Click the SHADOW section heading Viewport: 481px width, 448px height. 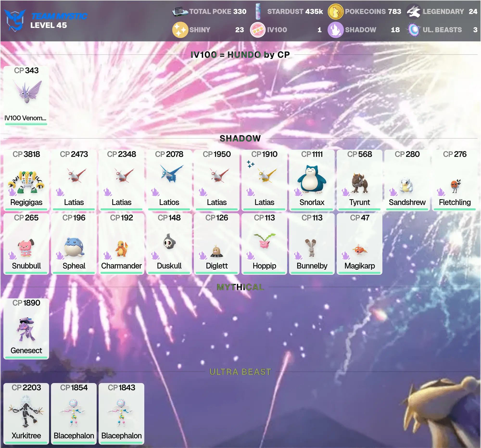click(240, 138)
